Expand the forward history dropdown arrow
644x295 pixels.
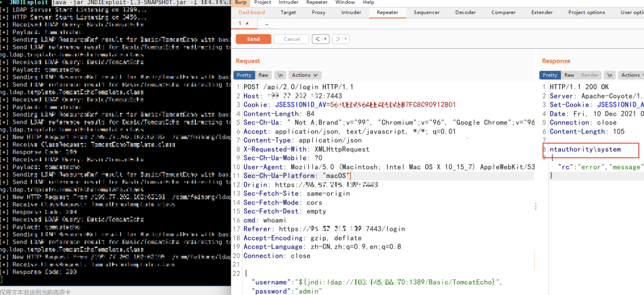point(346,39)
